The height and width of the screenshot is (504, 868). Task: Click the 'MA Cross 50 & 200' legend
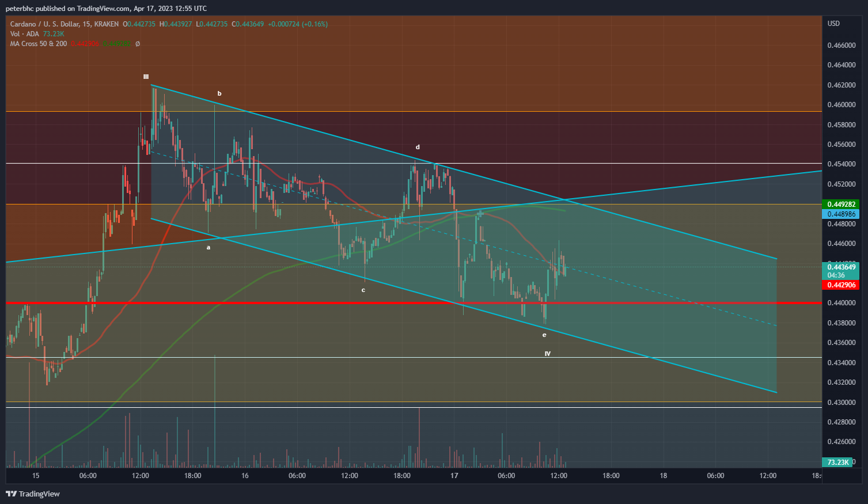pyautogui.click(x=39, y=44)
